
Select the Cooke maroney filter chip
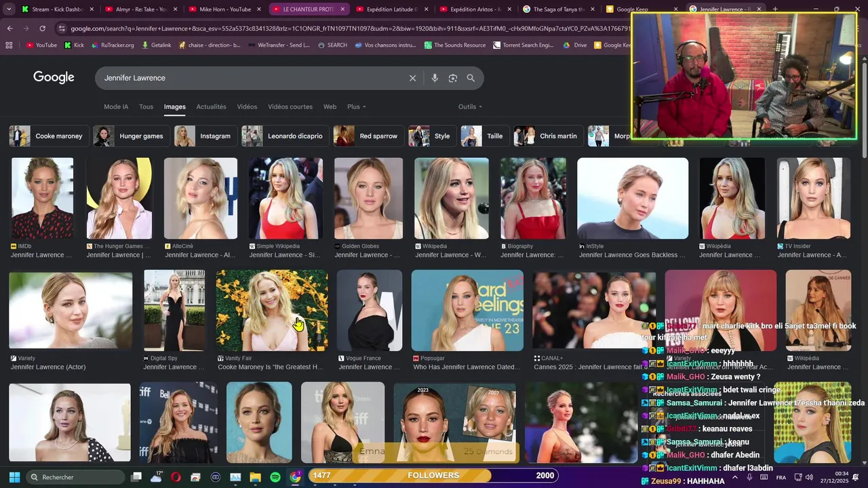(x=47, y=136)
